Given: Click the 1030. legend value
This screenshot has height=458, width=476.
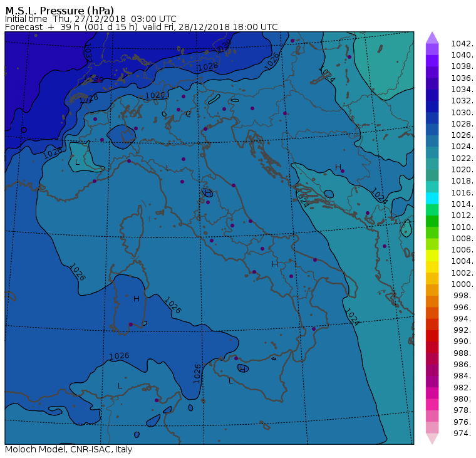Looking at the screenshot, I should [462, 112].
